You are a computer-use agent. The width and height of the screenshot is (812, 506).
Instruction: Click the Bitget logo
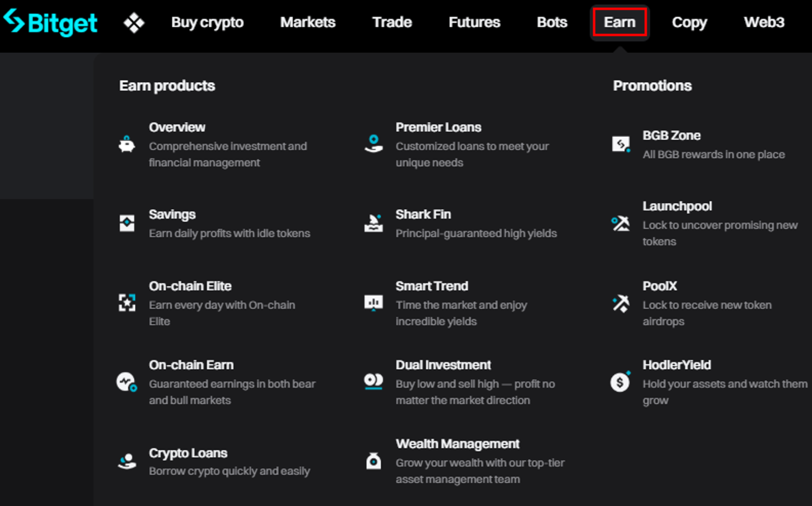pos(50,23)
